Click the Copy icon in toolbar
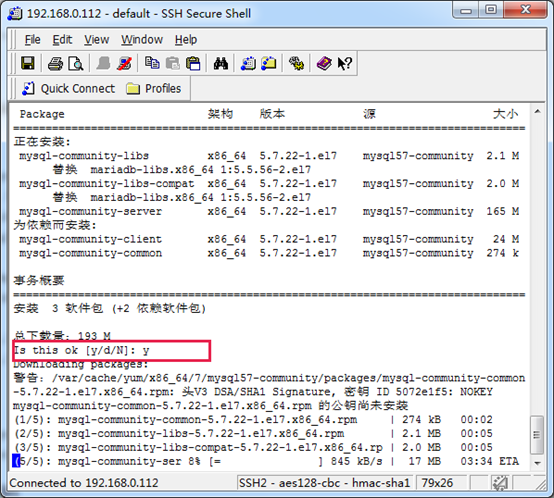554x498 pixels. coord(152,63)
